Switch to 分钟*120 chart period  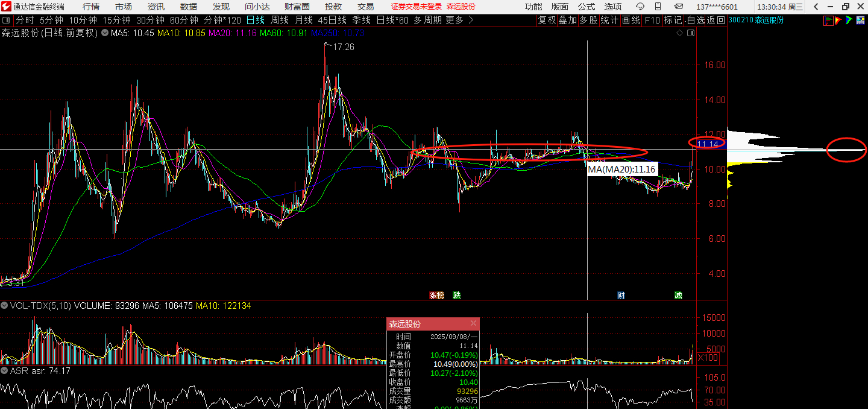point(222,21)
